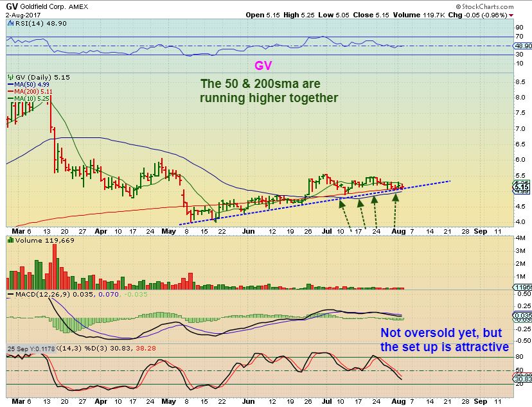Click the 30.83 stochastic value tag on axis
The width and height of the screenshot is (532, 407).
pos(523,379)
